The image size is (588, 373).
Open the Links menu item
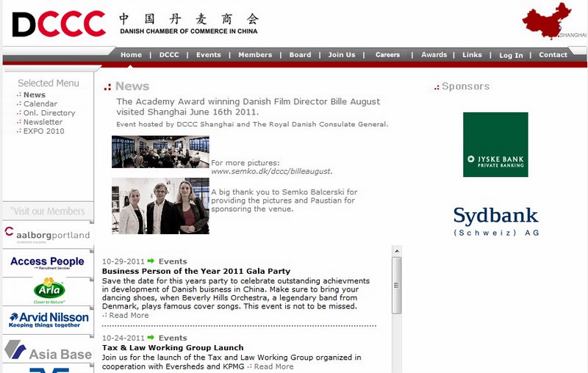[x=472, y=54]
